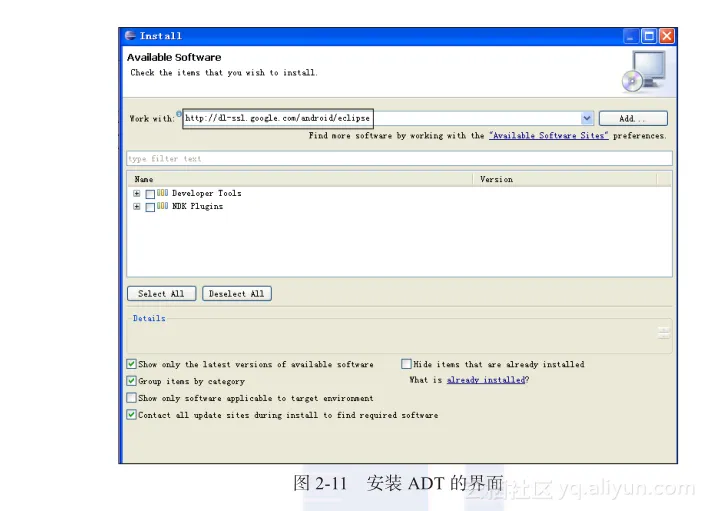Enable Show only software applicable to target environment

[131, 398]
